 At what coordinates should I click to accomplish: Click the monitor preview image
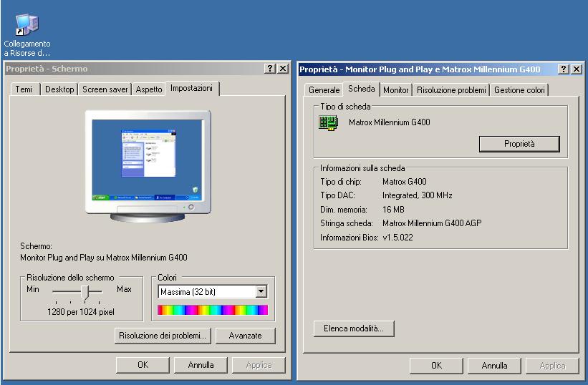[148, 166]
